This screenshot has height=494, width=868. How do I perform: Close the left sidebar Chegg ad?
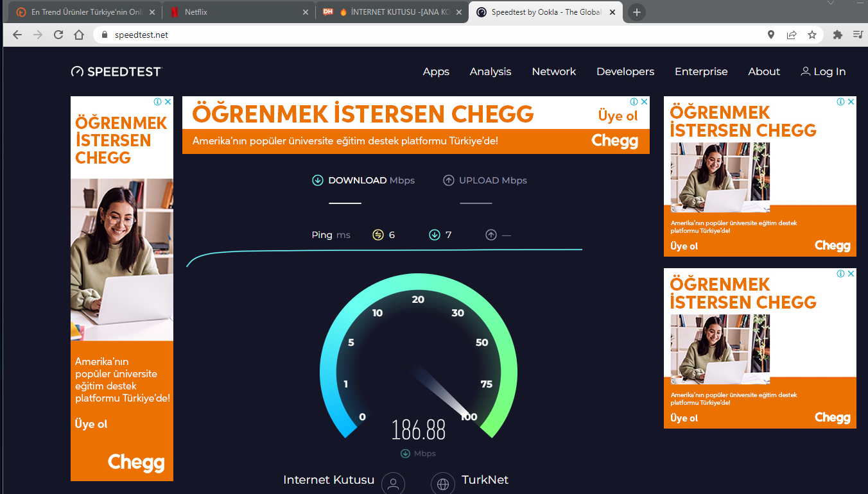pyautogui.click(x=168, y=101)
